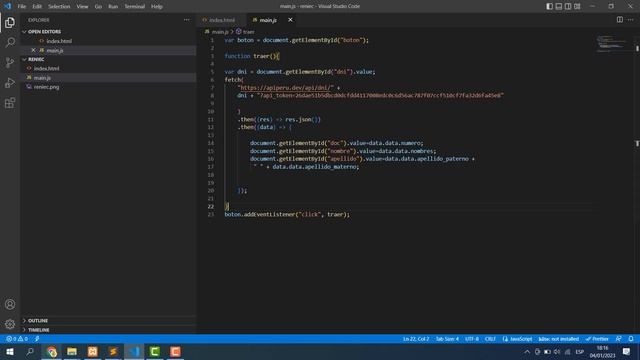Viewport: 640px width, 360px height.
Task: Open the Extensions view
Action: [x=10, y=103]
